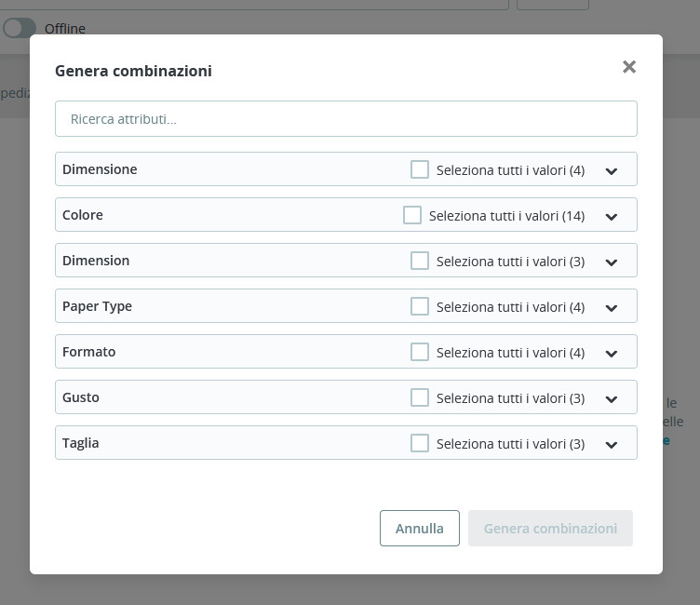Check select all values for Taglia
This screenshot has width=700, height=605.
coord(420,443)
